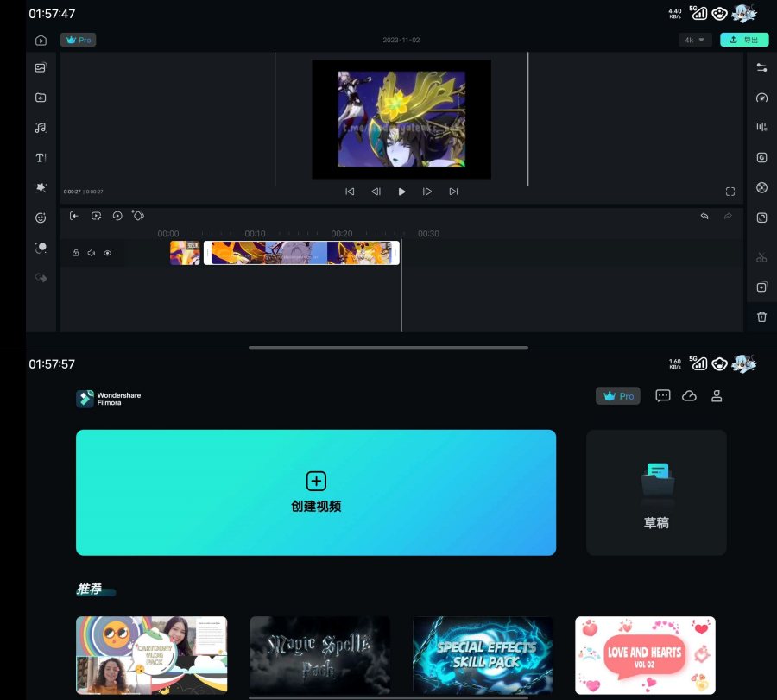The width and height of the screenshot is (777, 700).
Task: Click the Pro badge in editor top bar
Action: [x=79, y=40]
